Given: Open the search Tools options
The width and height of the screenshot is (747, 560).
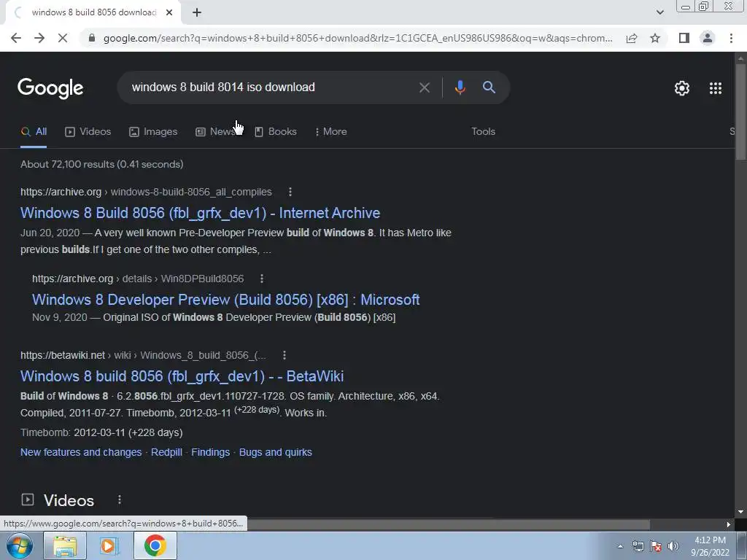Looking at the screenshot, I should [483, 131].
